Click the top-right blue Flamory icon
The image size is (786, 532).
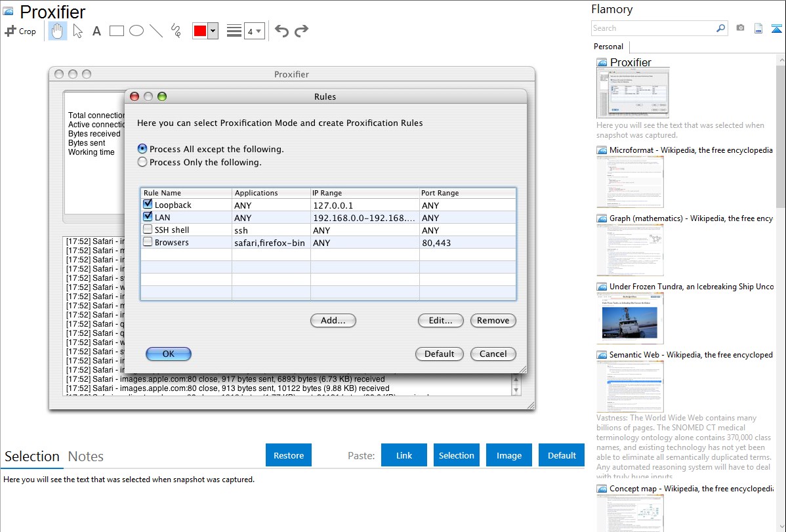[x=776, y=28]
